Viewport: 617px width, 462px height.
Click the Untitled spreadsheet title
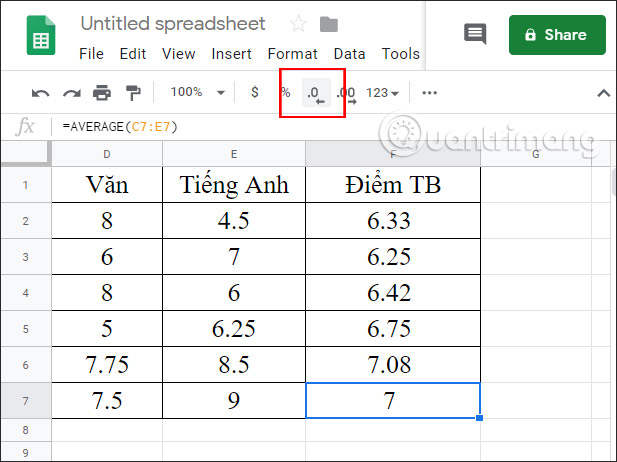point(173,23)
